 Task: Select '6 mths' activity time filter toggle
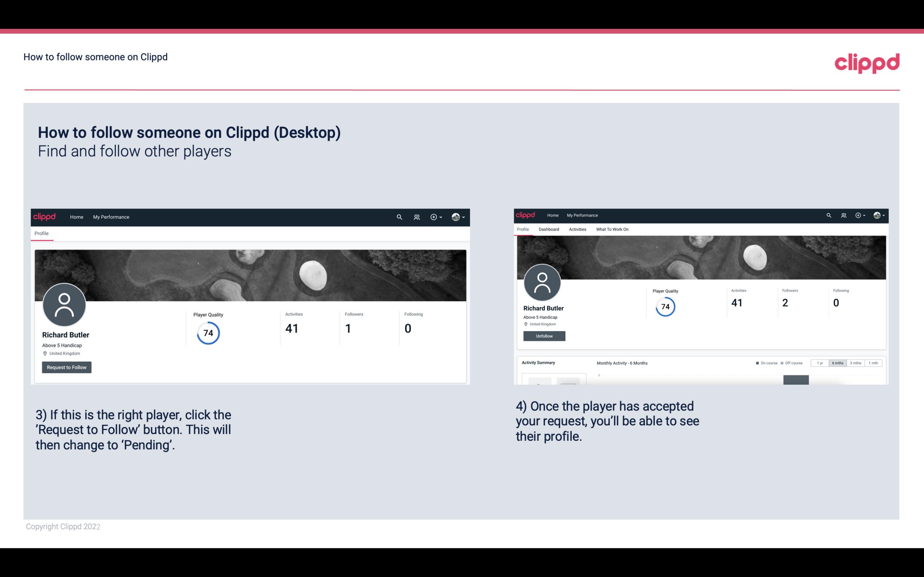837,363
